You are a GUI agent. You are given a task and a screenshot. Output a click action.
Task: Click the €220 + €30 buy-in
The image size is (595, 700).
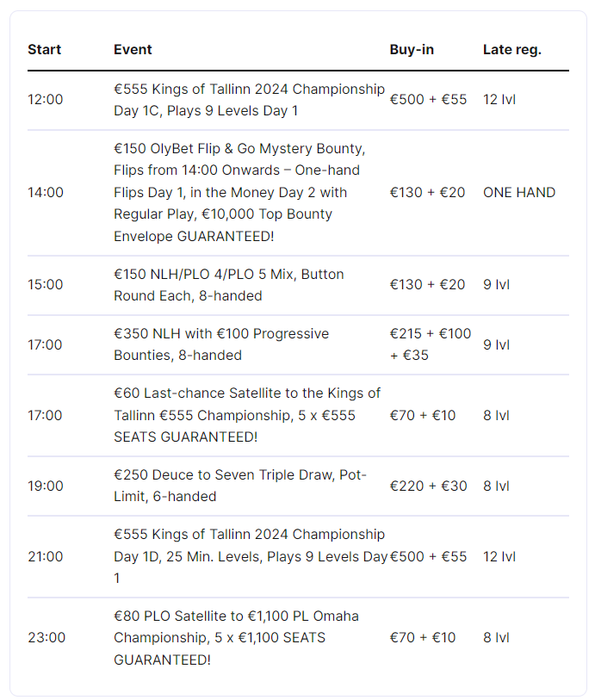click(428, 486)
